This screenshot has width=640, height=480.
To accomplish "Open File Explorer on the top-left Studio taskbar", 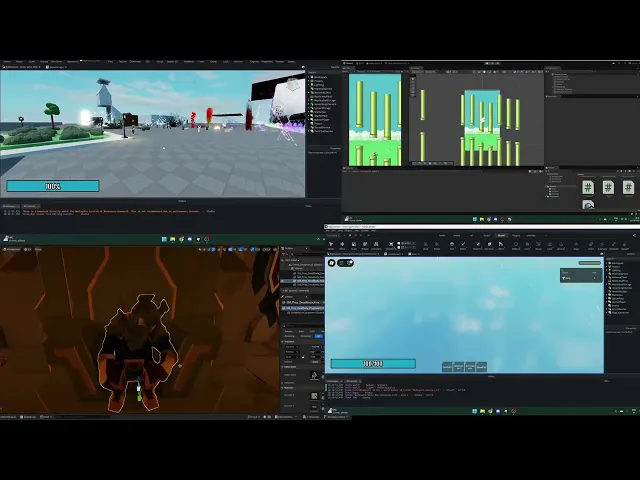I will click(173, 239).
